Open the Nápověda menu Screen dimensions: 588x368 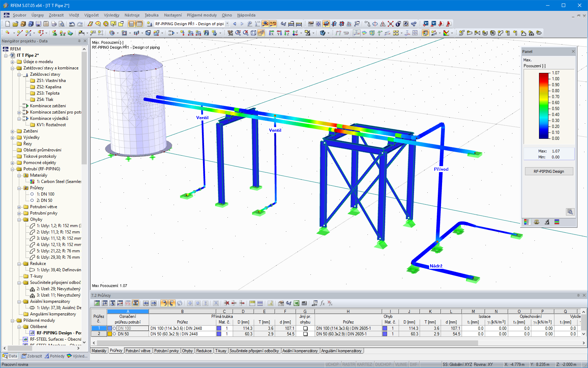coord(246,15)
